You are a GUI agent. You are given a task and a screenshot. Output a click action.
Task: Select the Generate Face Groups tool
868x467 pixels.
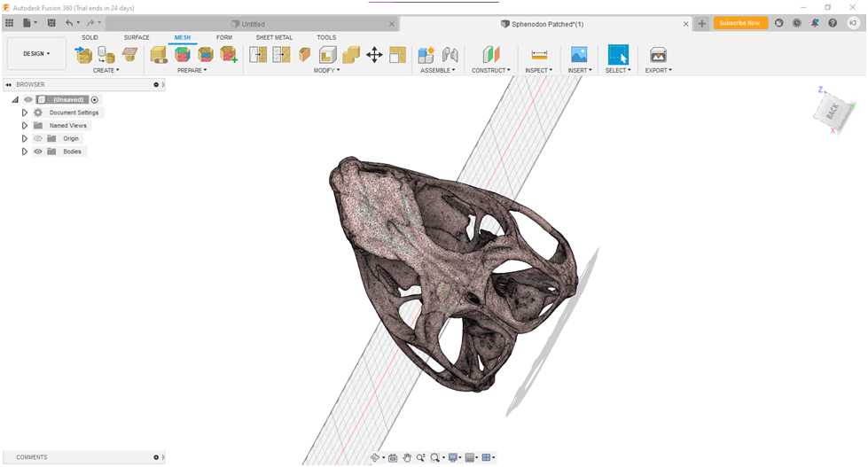click(182, 55)
